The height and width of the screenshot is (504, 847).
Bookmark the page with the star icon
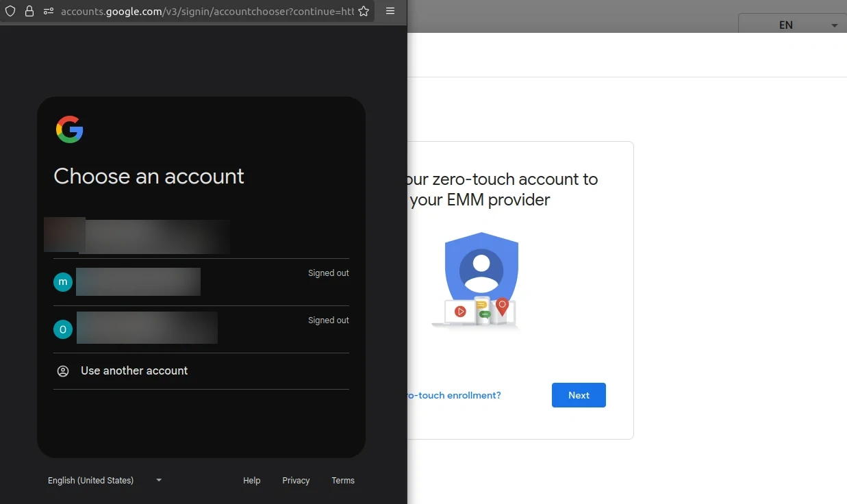pos(364,11)
